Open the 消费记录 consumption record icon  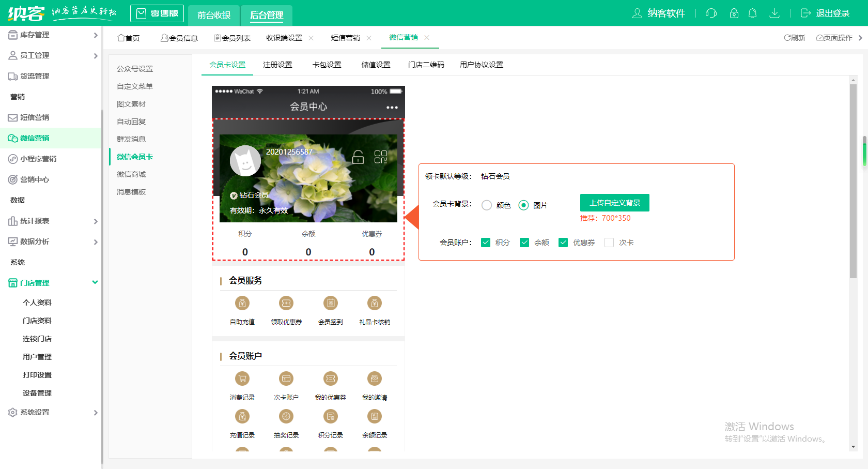(x=242, y=379)
